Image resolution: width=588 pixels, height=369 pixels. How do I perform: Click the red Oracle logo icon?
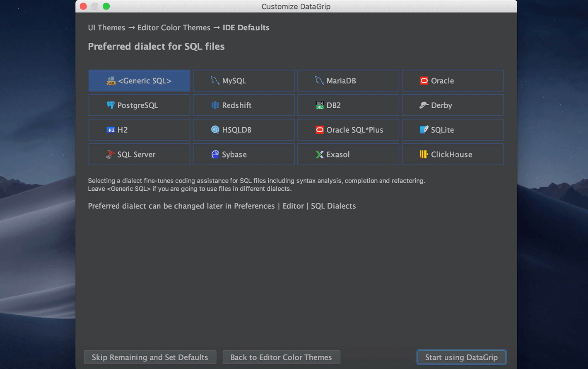424,80
